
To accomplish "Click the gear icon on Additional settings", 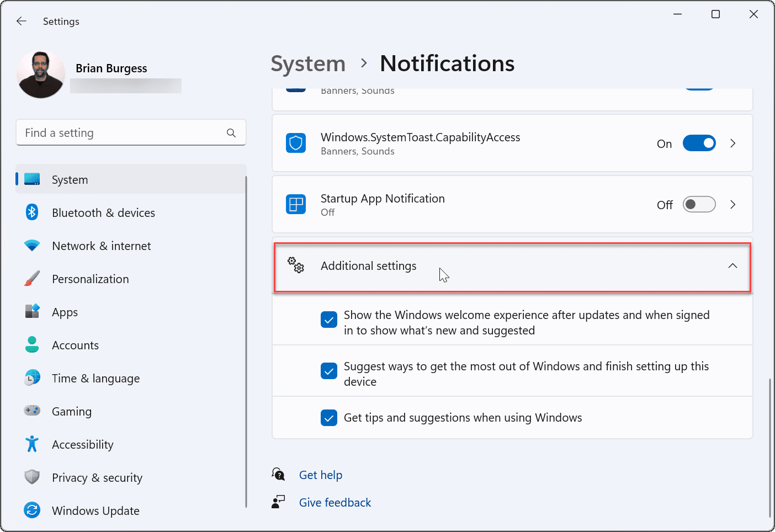I will (296, 265).
